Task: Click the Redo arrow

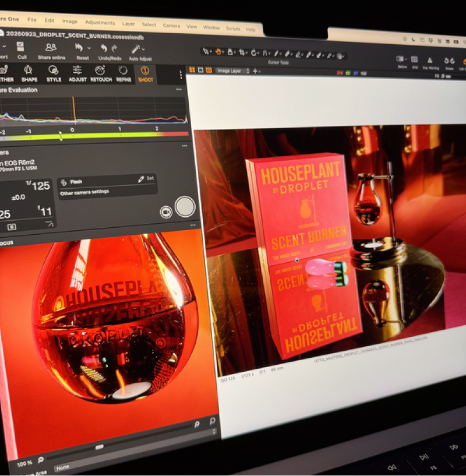Action: (x=114, y=48)
